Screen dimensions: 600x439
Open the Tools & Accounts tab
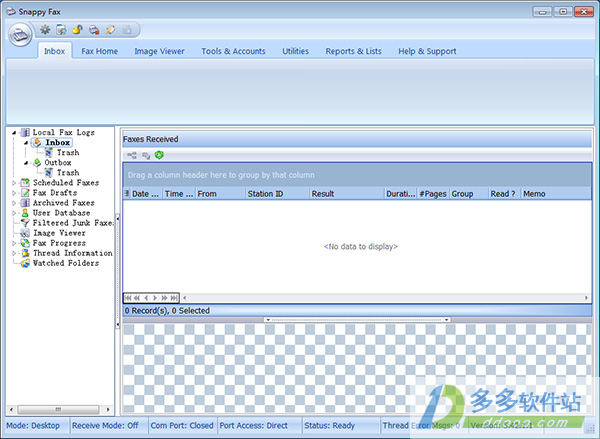click(x=233, y=51)
